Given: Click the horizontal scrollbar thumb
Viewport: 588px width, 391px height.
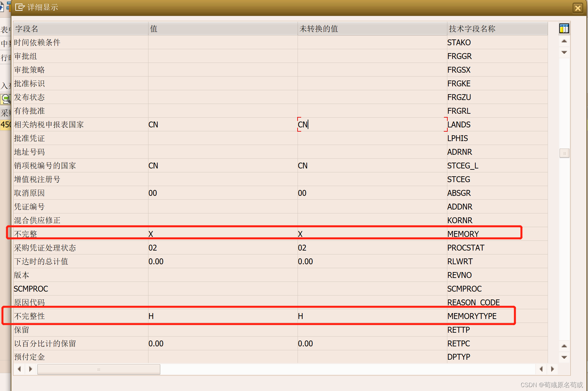Looking at the screenshot, I should [x=99, y=369].
